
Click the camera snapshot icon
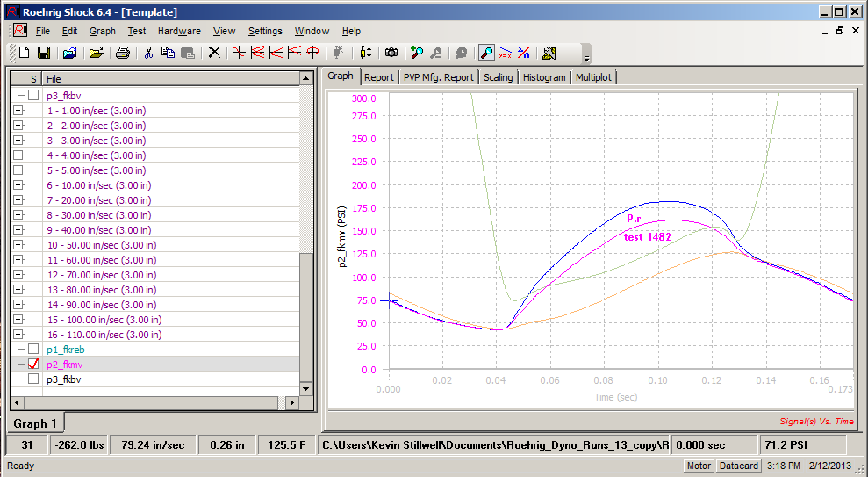(x=391, y=53)
